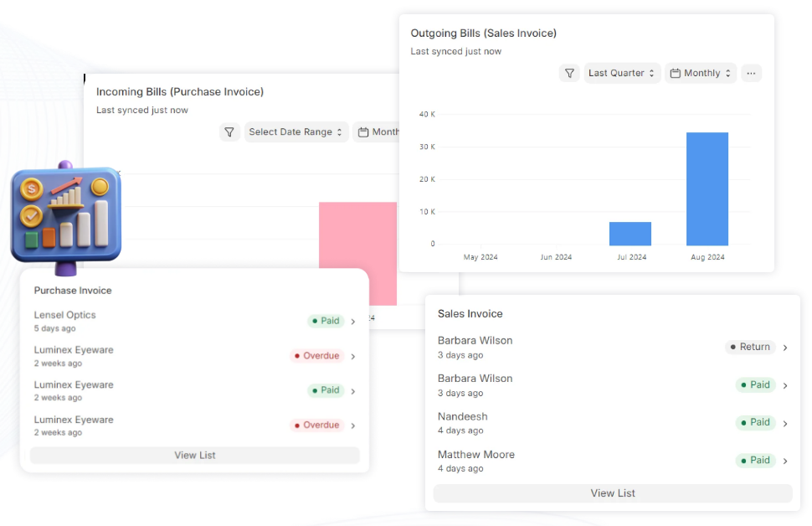The width and height of the screenshot is (812, 526).
Task: Switch to the Sales Invoice panel
Action: point(470,313)
